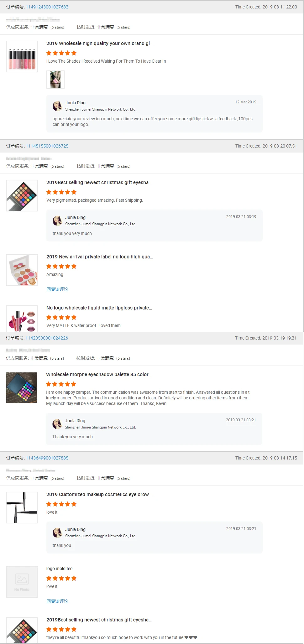Open order number 11145155001026725

47,146
